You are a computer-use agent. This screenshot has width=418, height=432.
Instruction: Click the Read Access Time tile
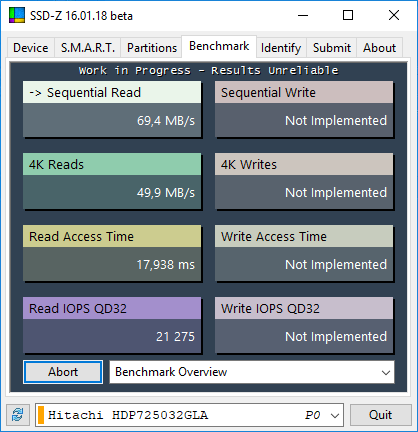[112, 253]
